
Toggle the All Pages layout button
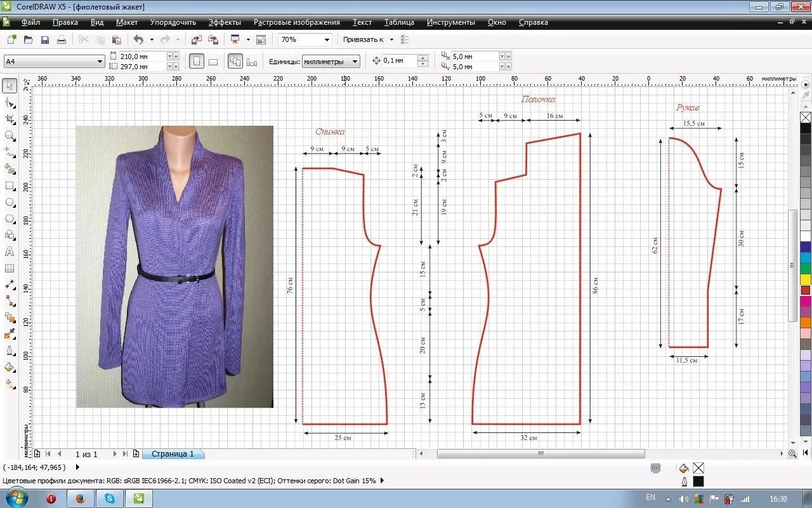point(235,61)
